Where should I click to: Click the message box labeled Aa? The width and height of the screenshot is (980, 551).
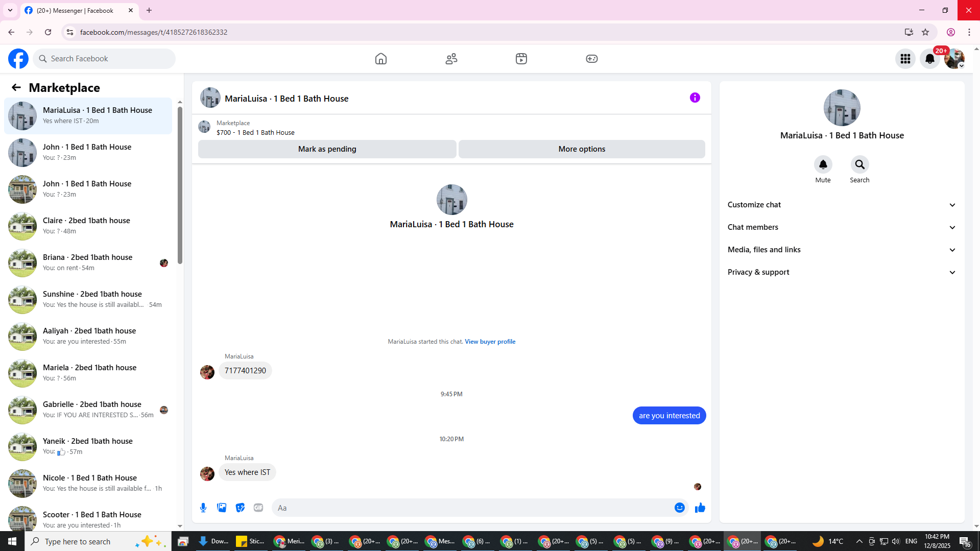pos(472,508)
